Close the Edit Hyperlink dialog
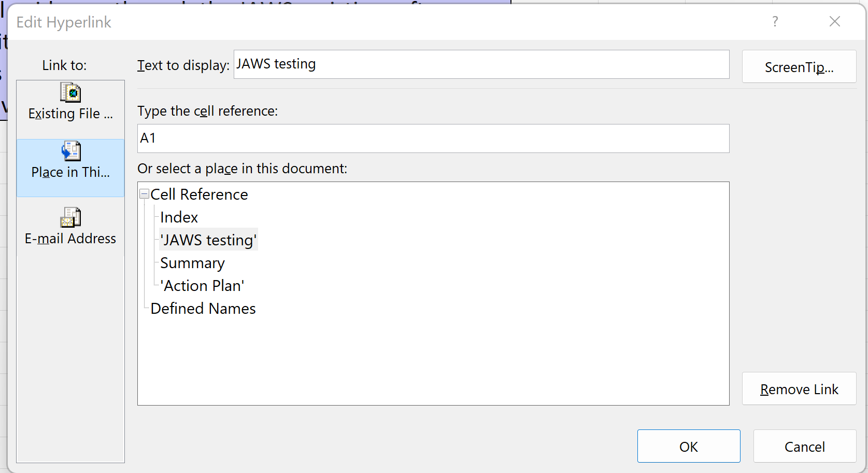Image resolution: width=868 pixels, height=473 pixels. click(834, 22)
